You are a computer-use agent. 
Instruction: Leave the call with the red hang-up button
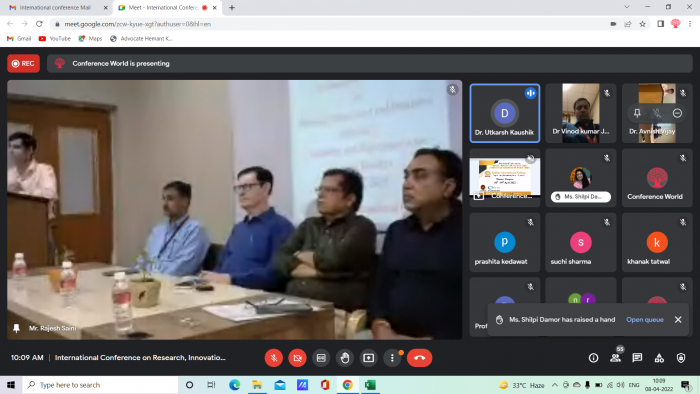click(419, 358)
